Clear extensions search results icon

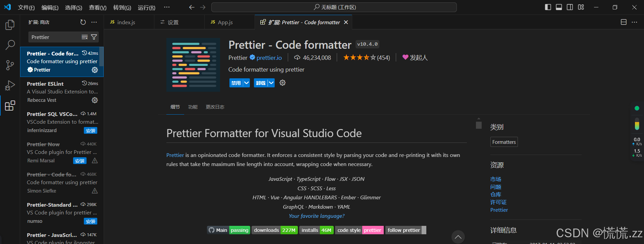(85, 37)
